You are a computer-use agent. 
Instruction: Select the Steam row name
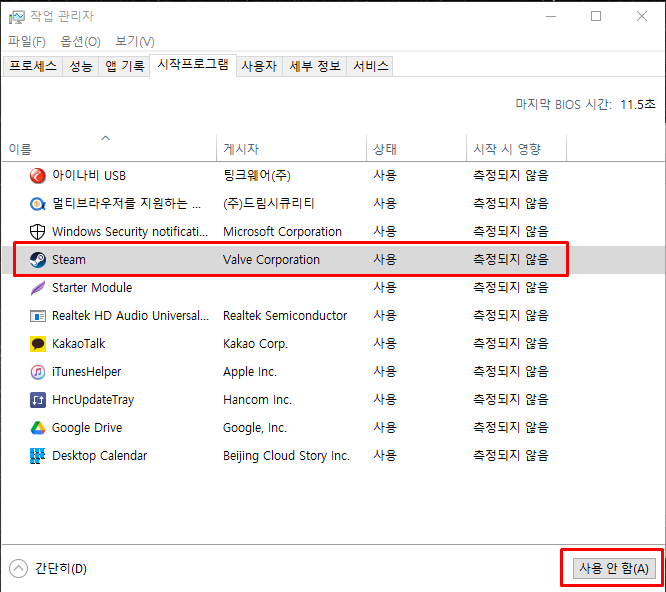69,259
